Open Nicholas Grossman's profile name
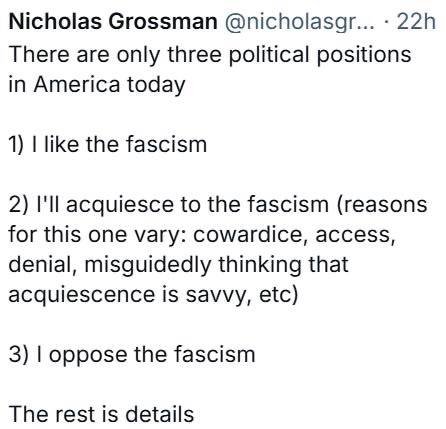446x429 pixels. [113, 21]
